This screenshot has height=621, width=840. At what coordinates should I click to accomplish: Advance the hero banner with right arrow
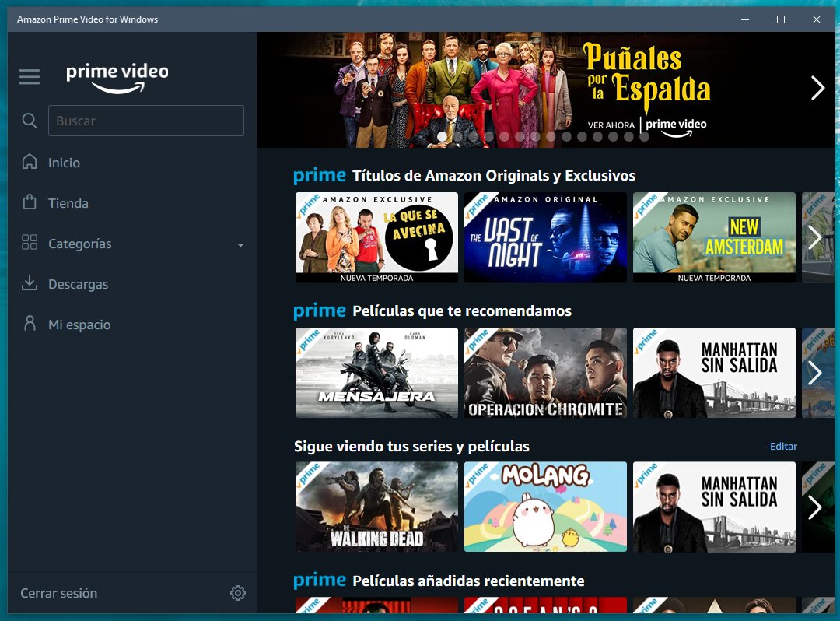[817, 88]
